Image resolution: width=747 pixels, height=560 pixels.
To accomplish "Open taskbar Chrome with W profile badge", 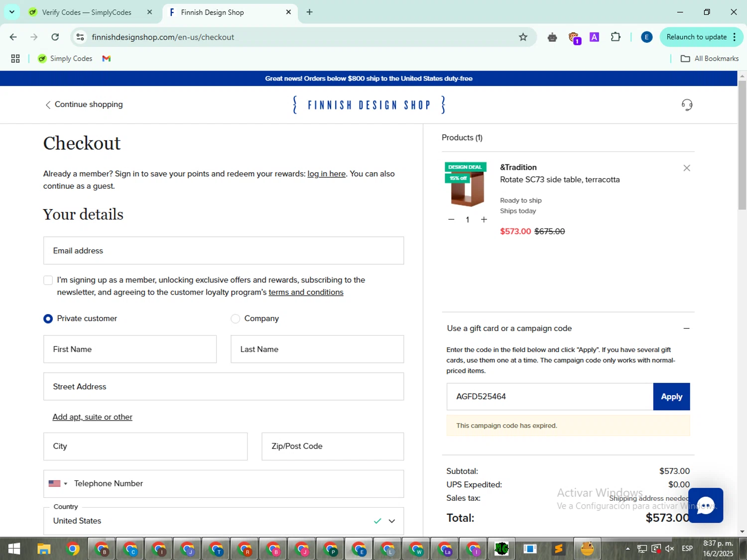I will 416,549.
